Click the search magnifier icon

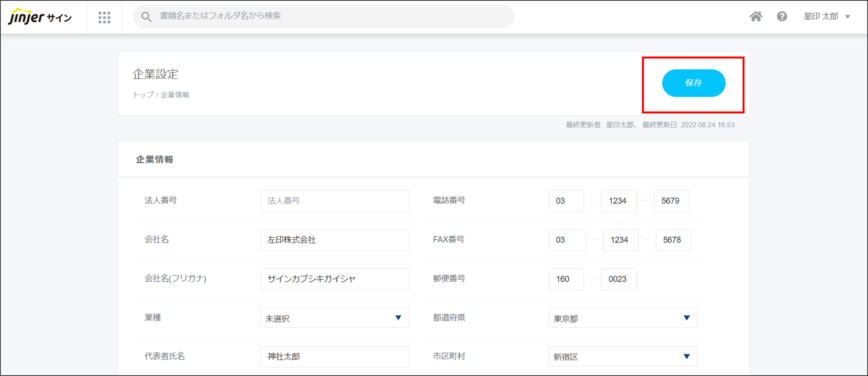click(146, 17)
